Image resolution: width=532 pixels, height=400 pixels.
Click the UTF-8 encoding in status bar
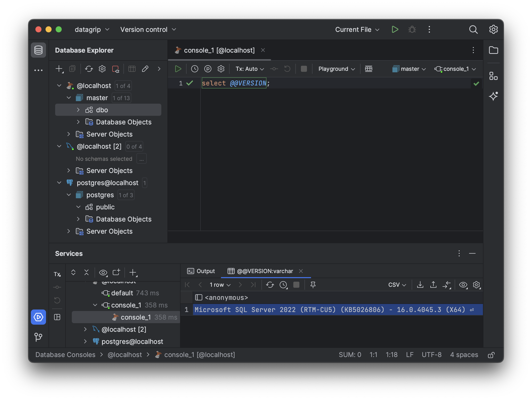pos(432,355)
